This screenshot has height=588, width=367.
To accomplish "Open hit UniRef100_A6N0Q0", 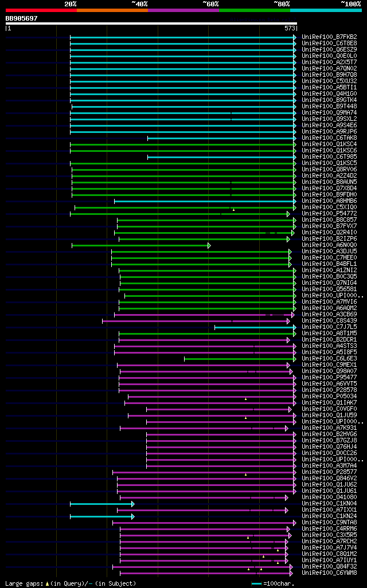I will (330, 245).
